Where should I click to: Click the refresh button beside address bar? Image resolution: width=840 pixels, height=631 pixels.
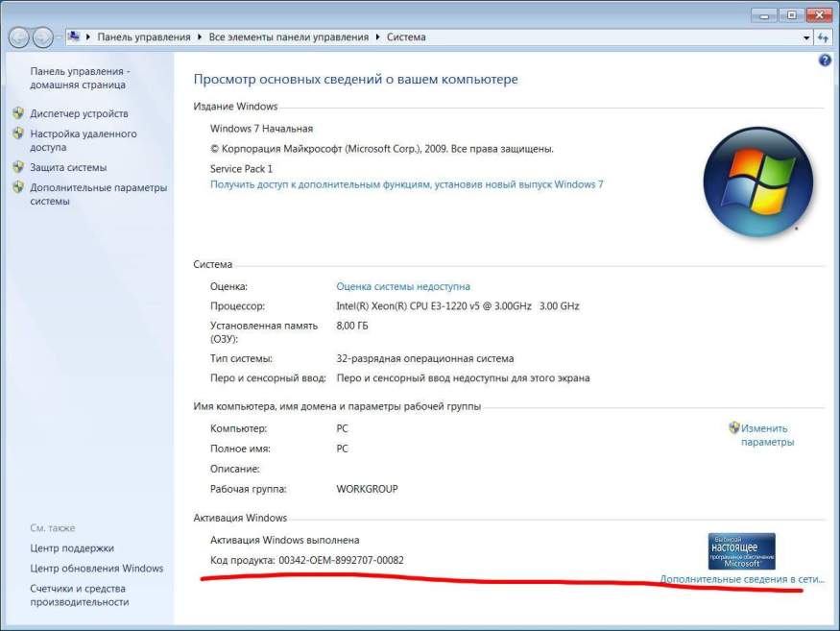[824, 37]
